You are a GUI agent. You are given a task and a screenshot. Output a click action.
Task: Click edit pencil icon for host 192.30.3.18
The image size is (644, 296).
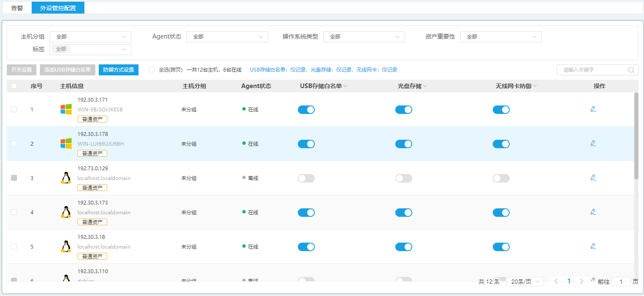pos(593,246)
